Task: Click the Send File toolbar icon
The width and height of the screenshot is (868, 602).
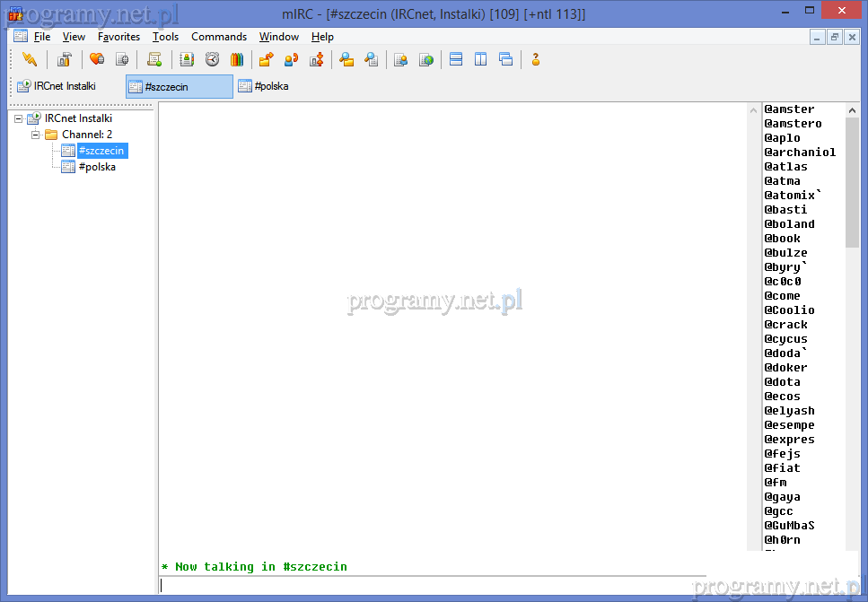Action: [266, 60]
